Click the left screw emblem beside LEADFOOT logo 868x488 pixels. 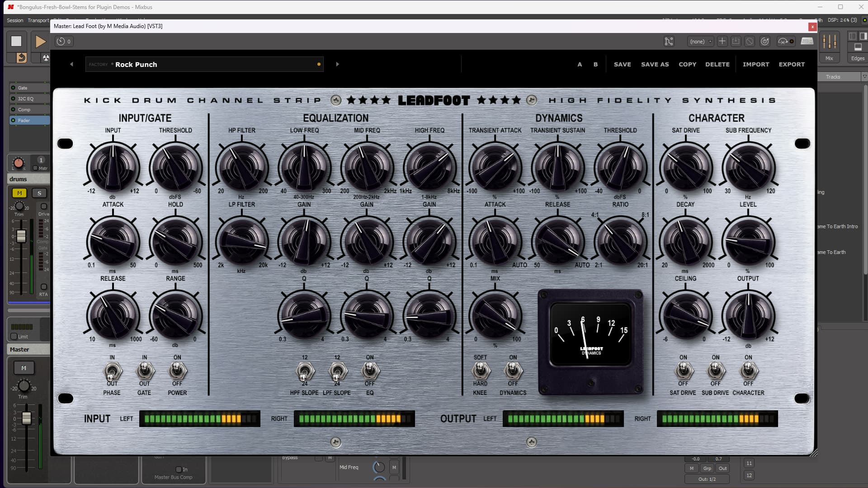pyautogui.click(x=335, y=100)
